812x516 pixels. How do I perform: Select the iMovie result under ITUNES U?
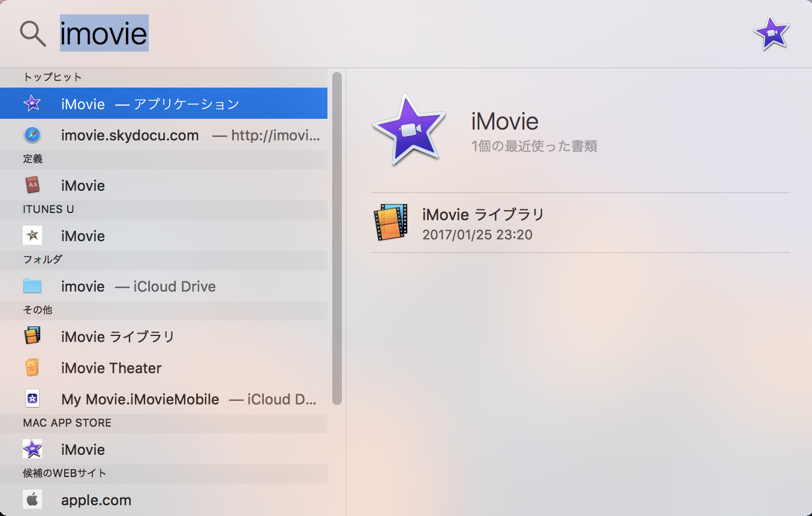coord(164,235)
